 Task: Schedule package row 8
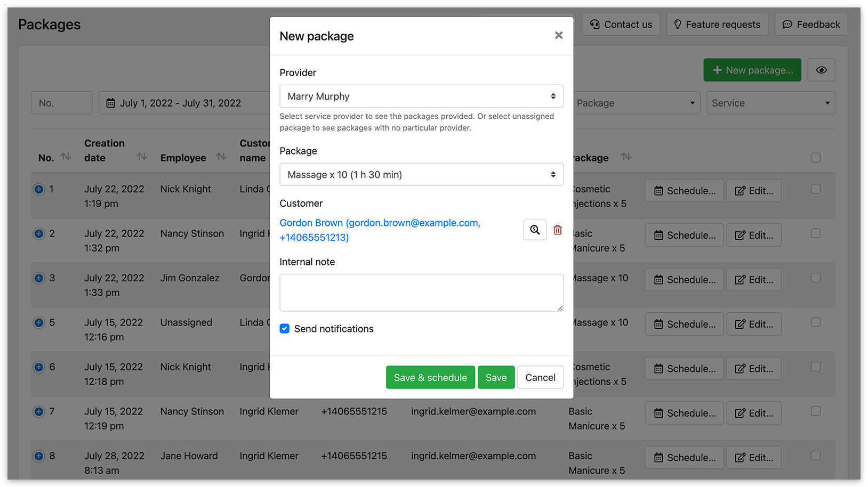tap(685, 458)
